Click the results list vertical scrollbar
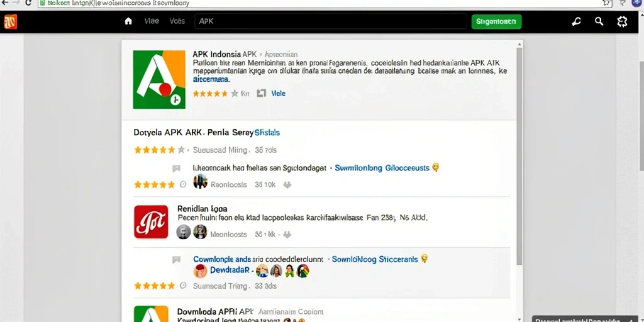 pos(519,156)
